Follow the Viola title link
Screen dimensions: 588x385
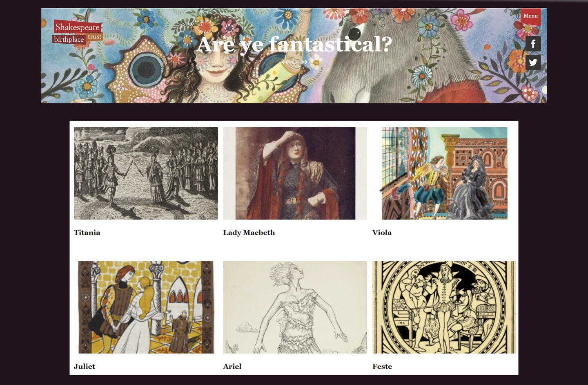pyautogui.click(x=382, y=233)
